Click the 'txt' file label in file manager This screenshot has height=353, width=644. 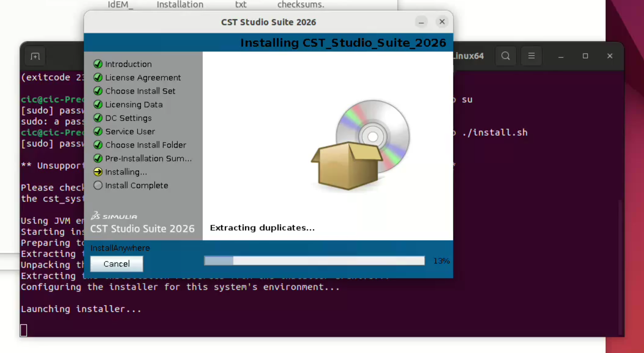[x=241, y=4]
